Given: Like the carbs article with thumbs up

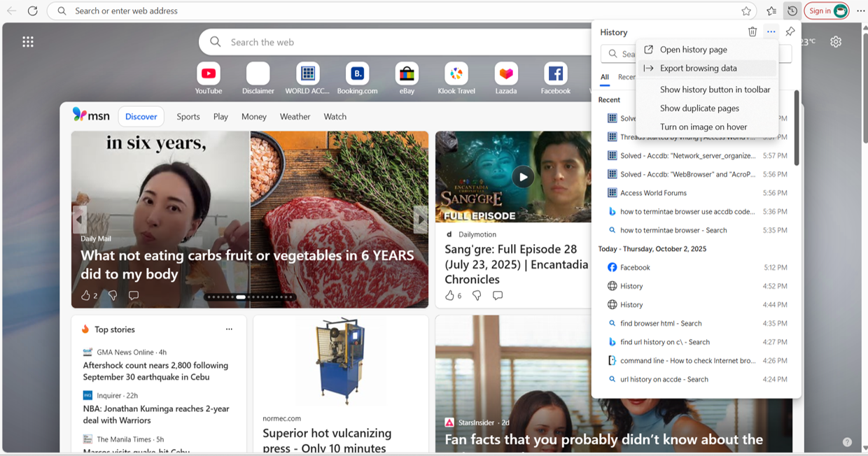Looking at the screenshot, I should point(85,295).
